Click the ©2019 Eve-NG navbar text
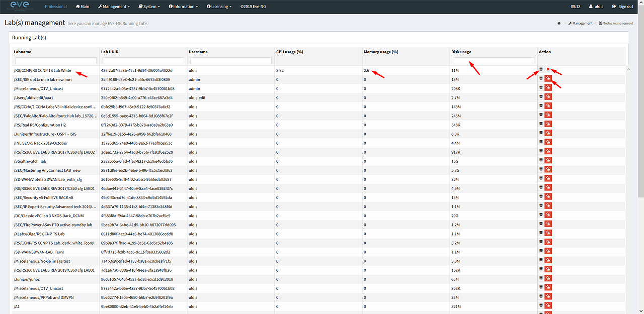The height and width of the screenshot is (314, 644). click(253, 7)
